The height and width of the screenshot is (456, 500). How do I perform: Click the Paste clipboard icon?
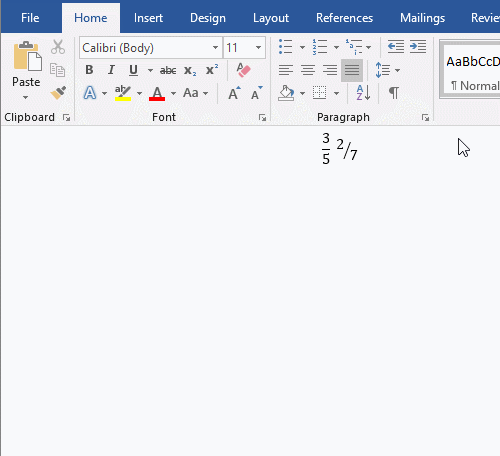[28, 56]
